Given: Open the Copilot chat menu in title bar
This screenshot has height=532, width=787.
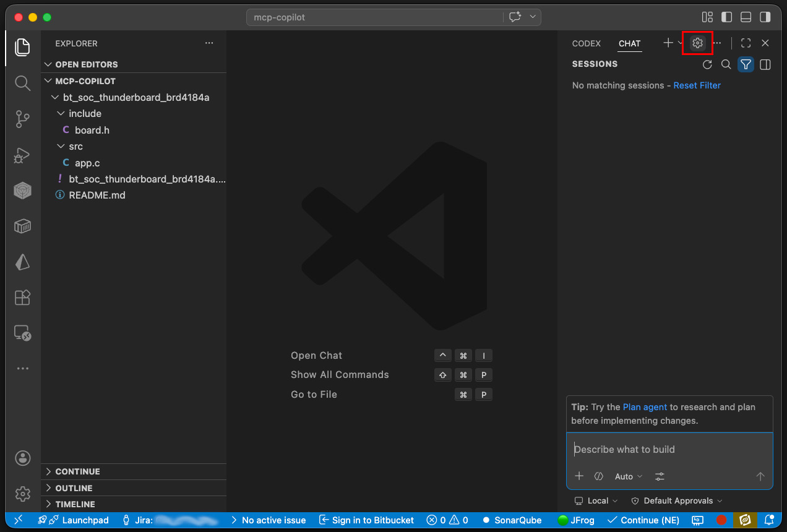Looking at the screenshot, I should pyautogui.click(x=515, y=17).
